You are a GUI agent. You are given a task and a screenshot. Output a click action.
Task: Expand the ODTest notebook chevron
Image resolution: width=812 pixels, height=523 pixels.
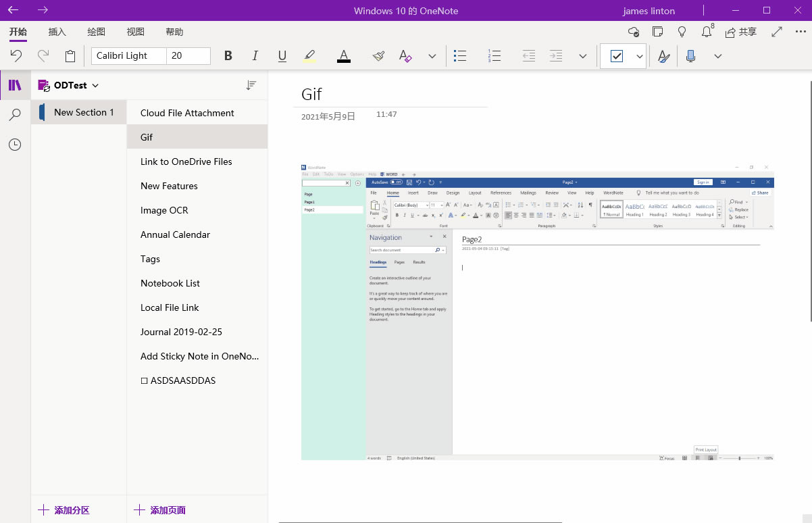(95, 85)
